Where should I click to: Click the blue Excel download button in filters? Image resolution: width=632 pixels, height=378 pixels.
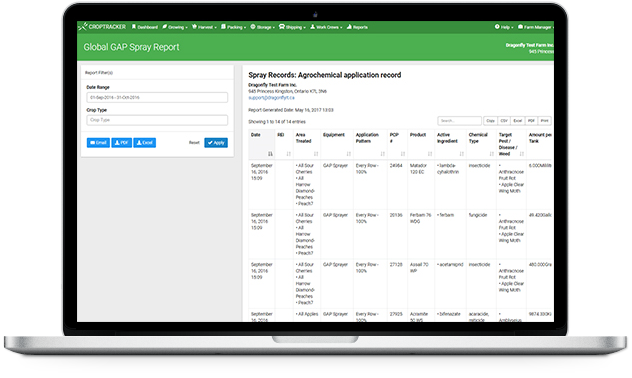coord(145,143)
